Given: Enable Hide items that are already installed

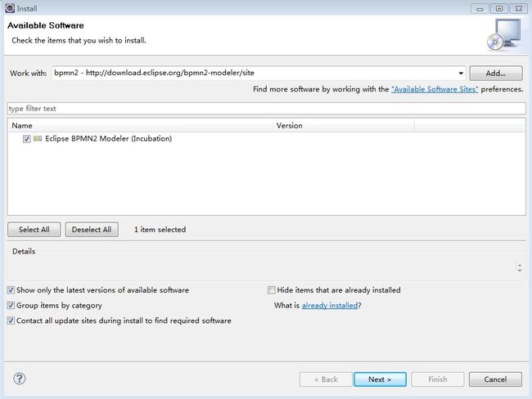Looking at the screenshot, I should (x=272, y=289).
